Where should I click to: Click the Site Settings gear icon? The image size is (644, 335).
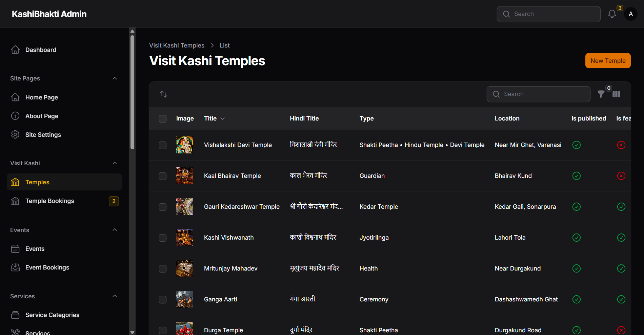click(15, 134)
